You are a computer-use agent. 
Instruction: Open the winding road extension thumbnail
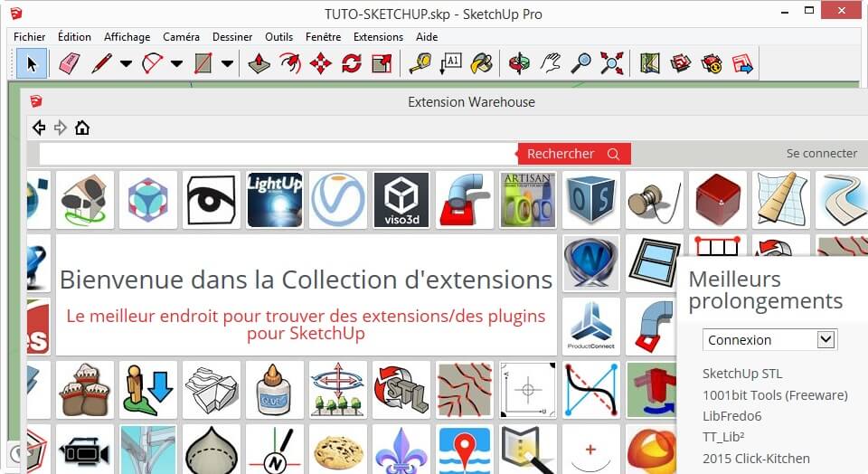(842, 199)
